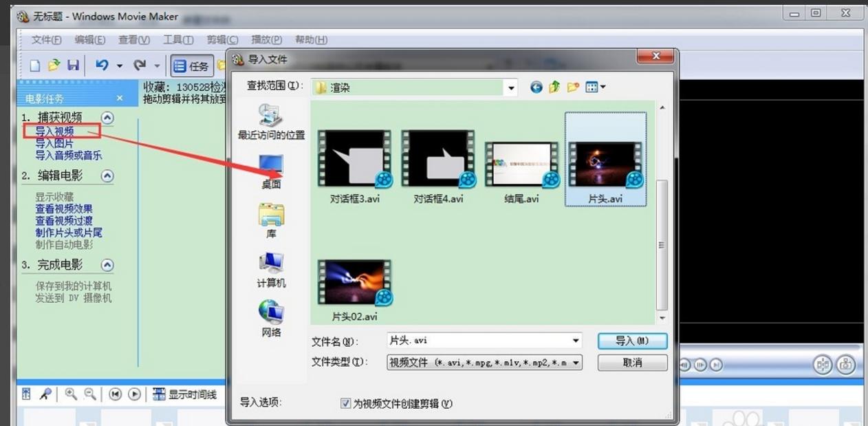
Task: Enable 为视频文件创建剪辑 checkbox
Action: pyautogui.click(x=345, y=404)
